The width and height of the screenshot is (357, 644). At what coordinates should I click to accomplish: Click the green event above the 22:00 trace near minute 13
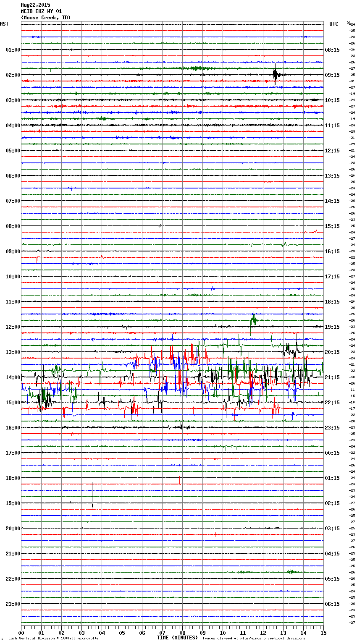(291, 572)
